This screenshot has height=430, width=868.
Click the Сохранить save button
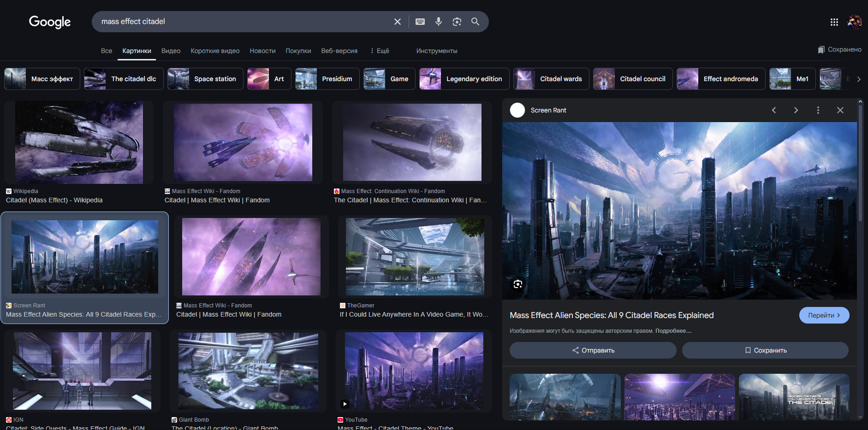pyautogui.click(x=766, y=350)
